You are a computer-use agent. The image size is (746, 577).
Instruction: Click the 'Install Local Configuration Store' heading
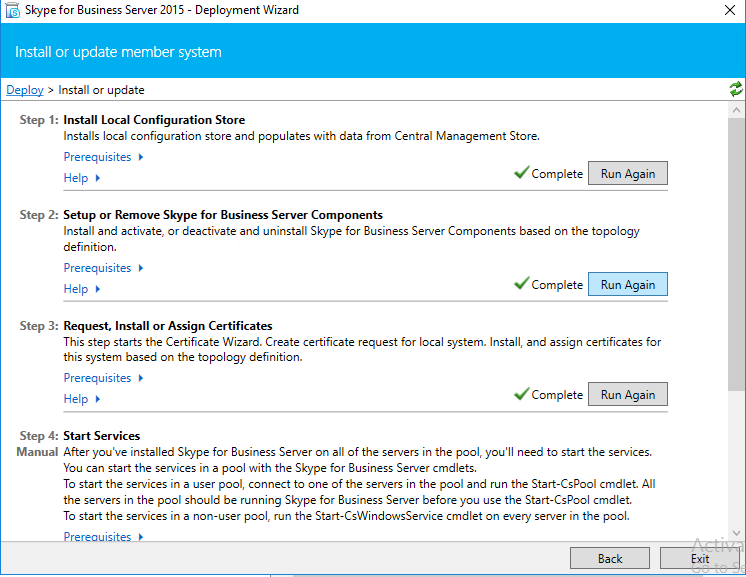pos(154,120)
